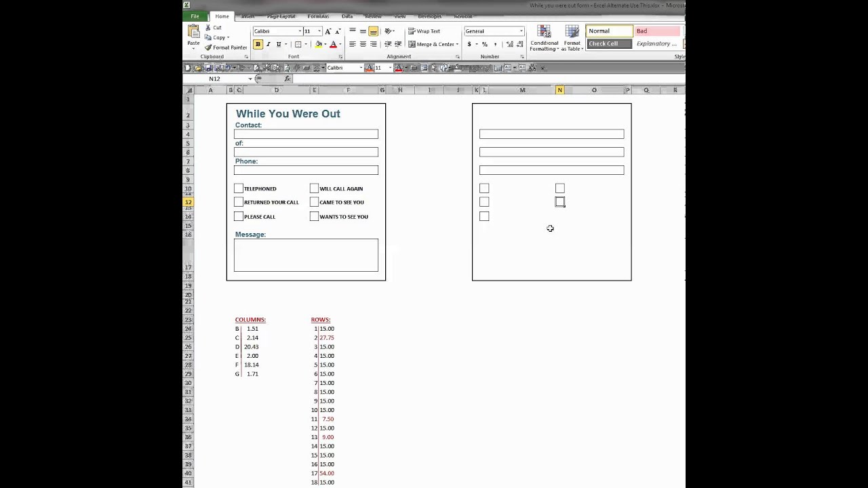868x488 pixels.
Task: Open the ribbon font size 11 dropdown
Action: pyautogui.click(x=319, y=31)
